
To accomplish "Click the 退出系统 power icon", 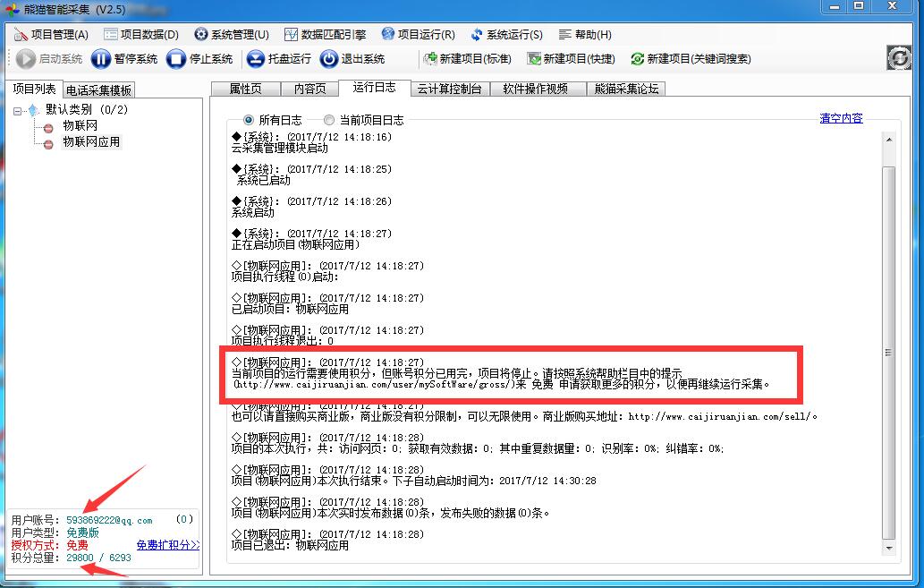I will click(329, 59).
